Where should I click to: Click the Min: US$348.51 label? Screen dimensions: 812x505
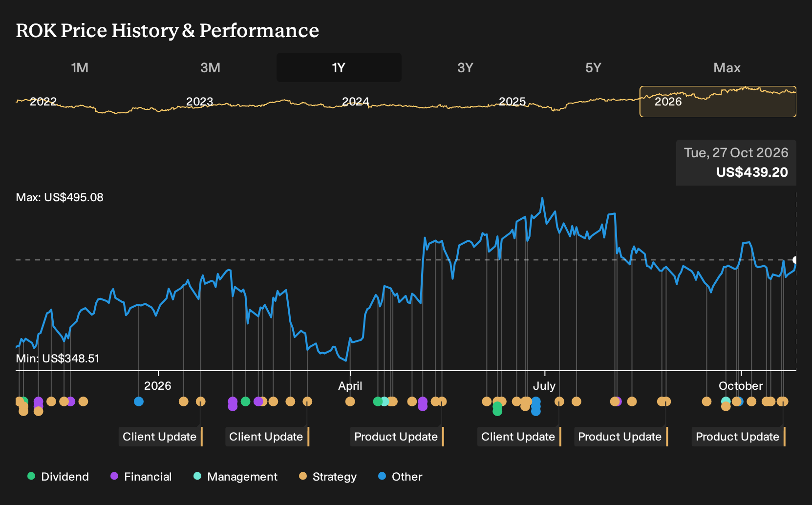[58, 358]
